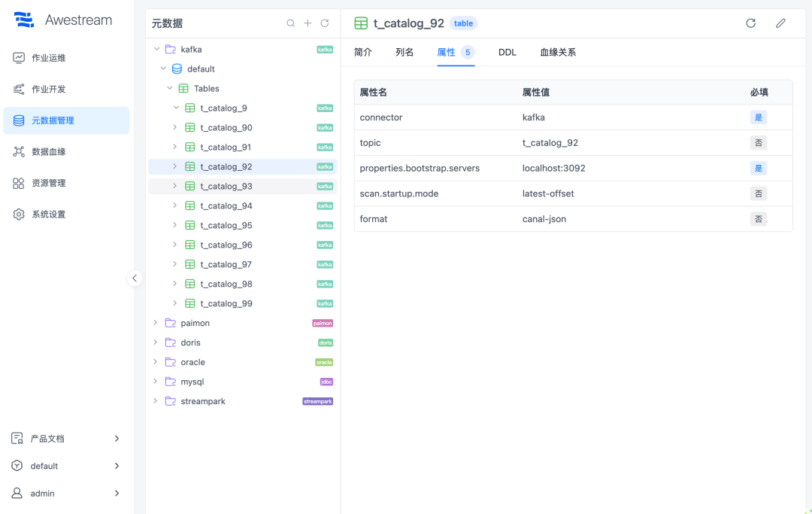Image resolution: width=812 pixels, height=514 pixels.
Task: Click the Awestream logo icon
Action: [24, 20]
